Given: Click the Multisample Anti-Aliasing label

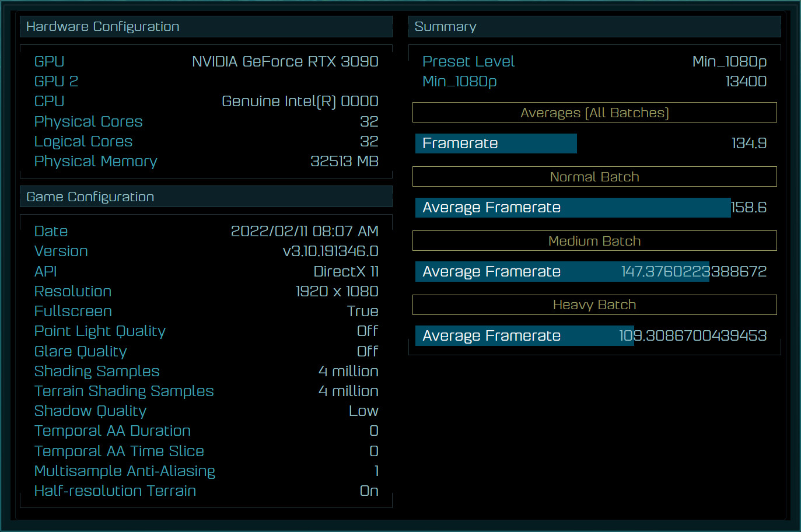Looking at the screenshot, I should coord(125,471).
